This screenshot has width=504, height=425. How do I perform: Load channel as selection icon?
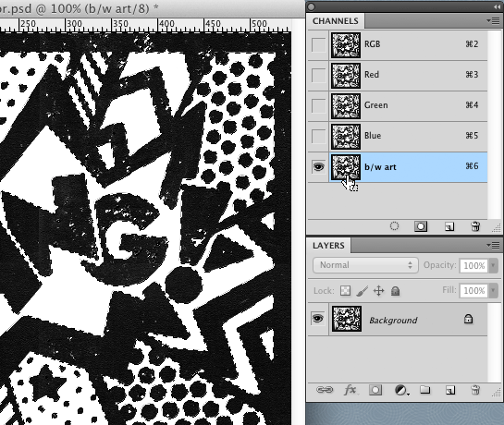pos(394,226)
